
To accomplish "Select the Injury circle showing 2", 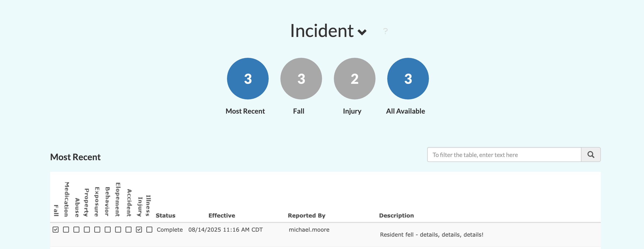I will point(354,79).
